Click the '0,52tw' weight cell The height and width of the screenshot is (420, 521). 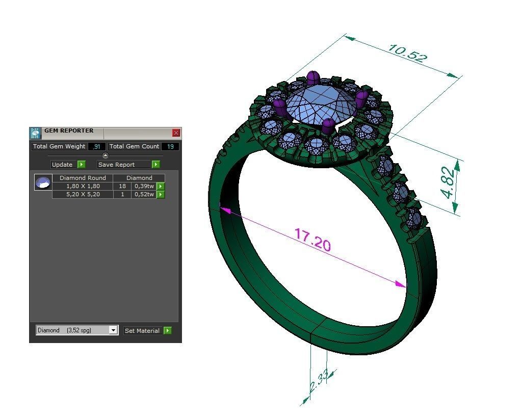pos(144,194)
